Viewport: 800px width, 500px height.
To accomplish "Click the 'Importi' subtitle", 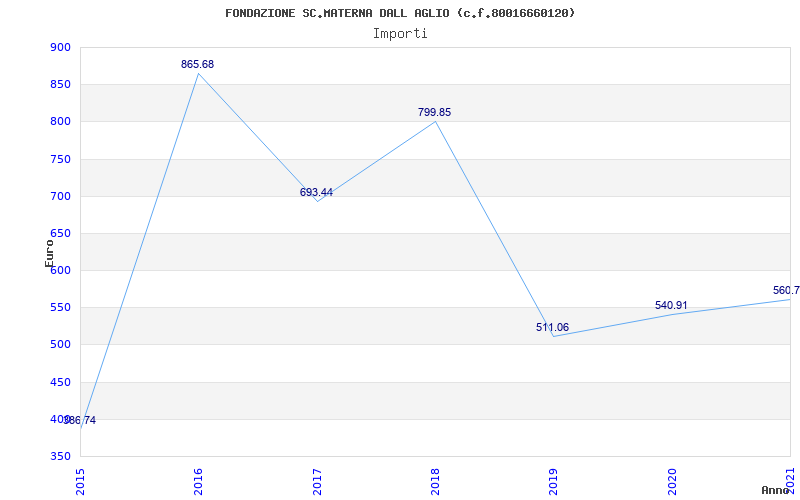I will point(400,34).
